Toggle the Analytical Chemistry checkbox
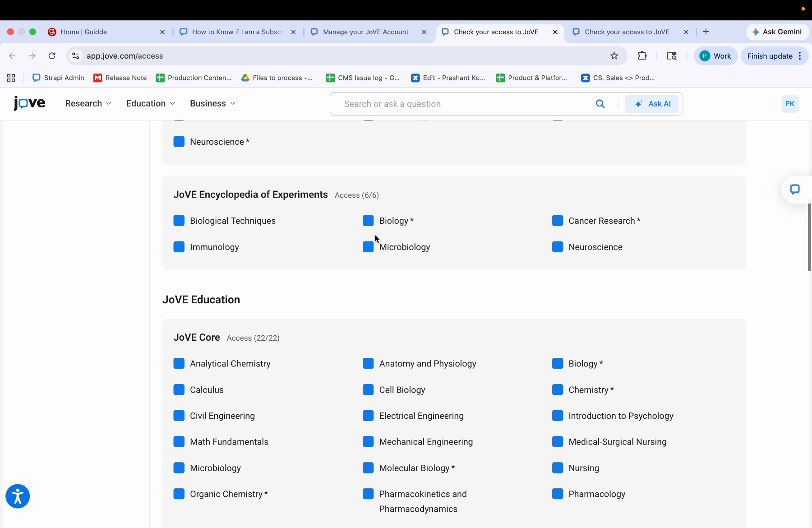The width and height of the screenshot is (812, 528). click(x=179, y=364)
